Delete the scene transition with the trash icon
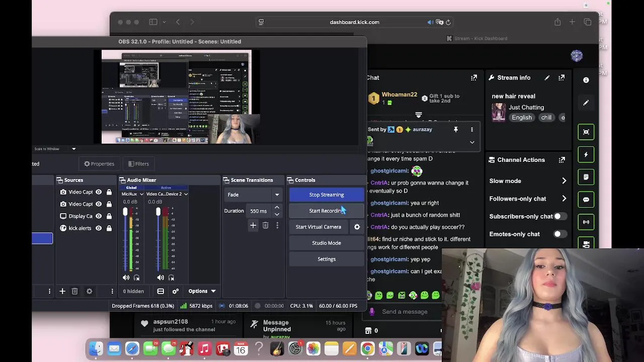This screenshot has height=362, width=644. pyautogui.click(x=265, y=226)
